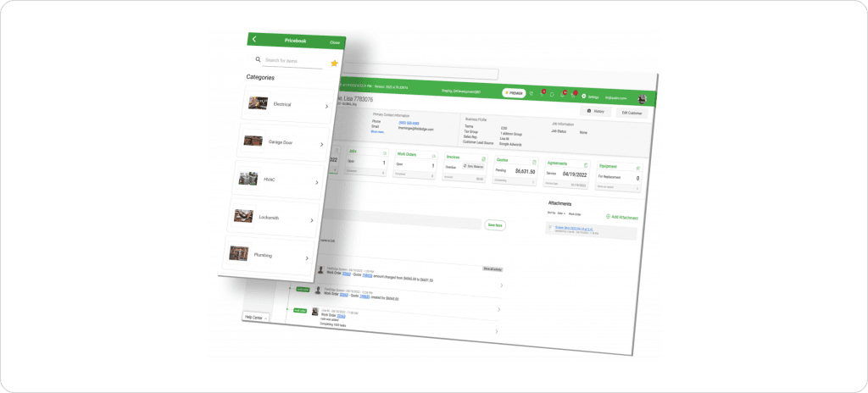The image size is (868, 393).
Task: Open the Electrical category thumbnail
Action: pos(258,103)
